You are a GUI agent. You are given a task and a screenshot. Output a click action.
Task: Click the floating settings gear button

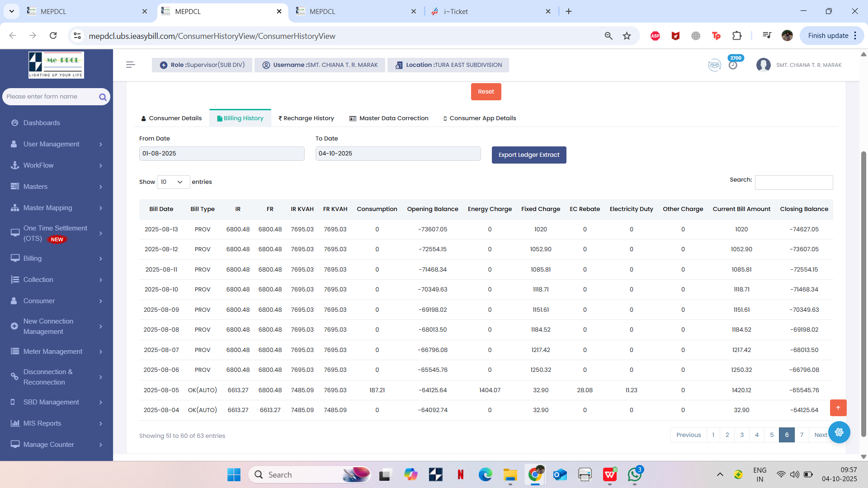[839, 432]
